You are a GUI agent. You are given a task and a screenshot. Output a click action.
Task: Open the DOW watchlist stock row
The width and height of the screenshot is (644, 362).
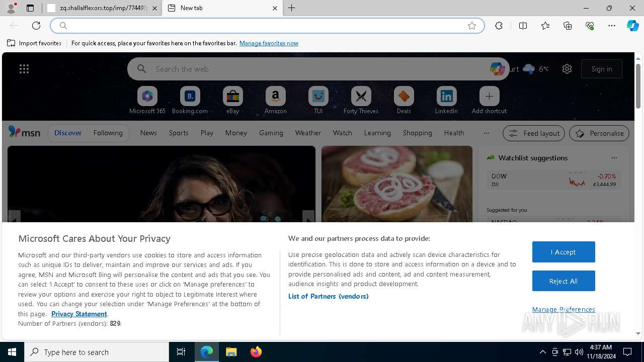pos(553,180)
